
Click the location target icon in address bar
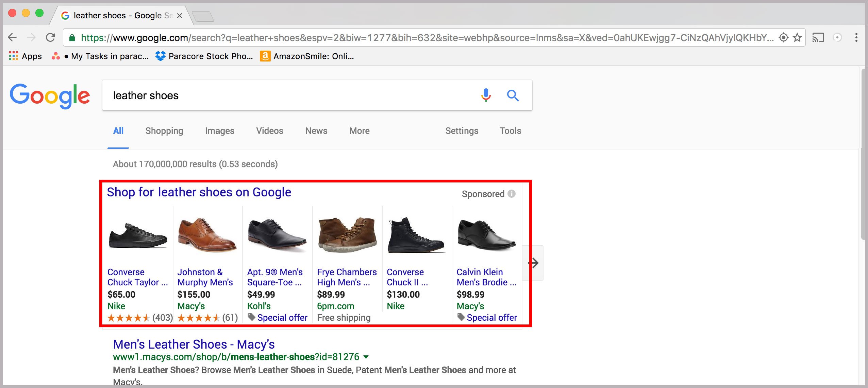784,37
